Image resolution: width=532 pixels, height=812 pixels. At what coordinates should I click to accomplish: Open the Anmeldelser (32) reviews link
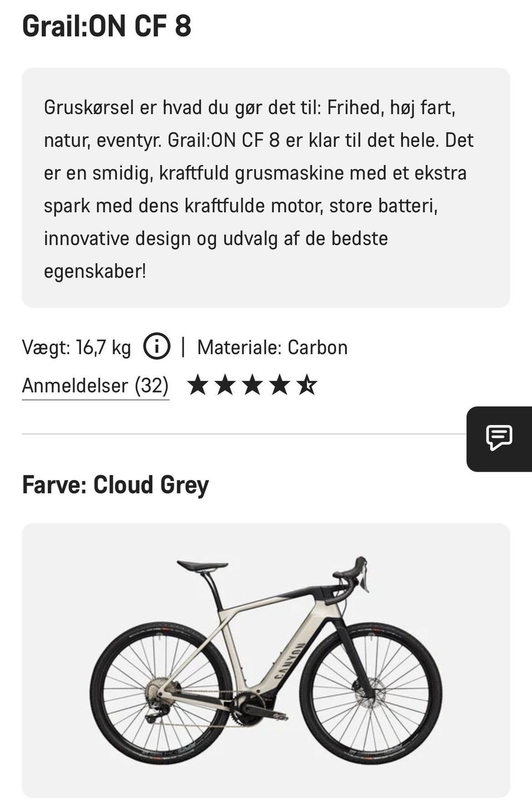click(95, 385)
